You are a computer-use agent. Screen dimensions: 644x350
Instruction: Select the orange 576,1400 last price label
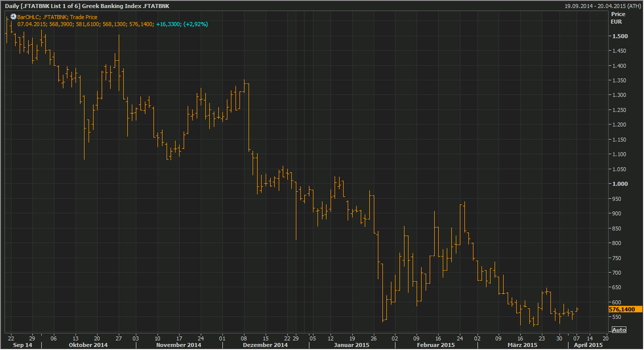point(625,309)
